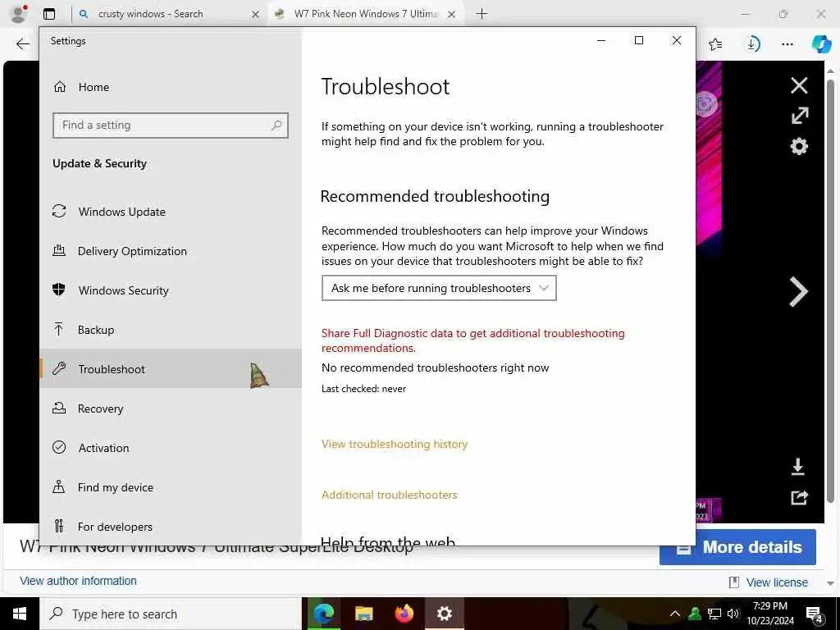This screenshot has width=840, height=630.
Task: Go to next image with right chevron
Action: (x=798, y=292)
